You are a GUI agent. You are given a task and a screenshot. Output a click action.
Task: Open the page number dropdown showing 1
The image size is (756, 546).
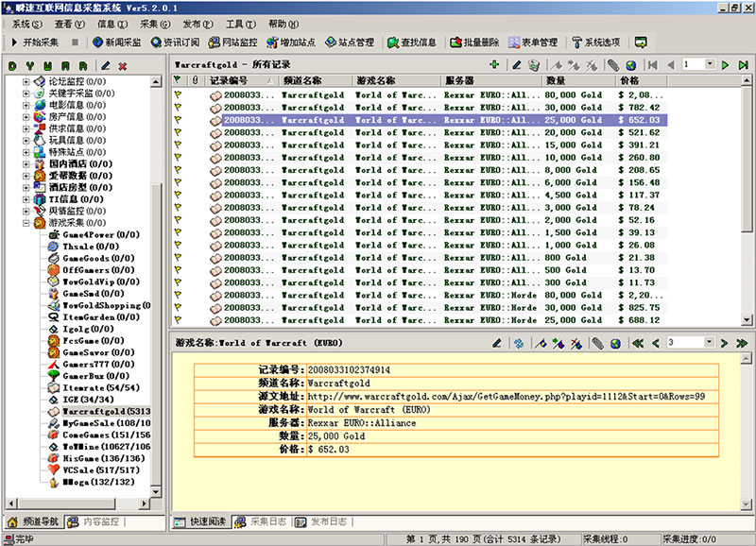tap(710, 64)
